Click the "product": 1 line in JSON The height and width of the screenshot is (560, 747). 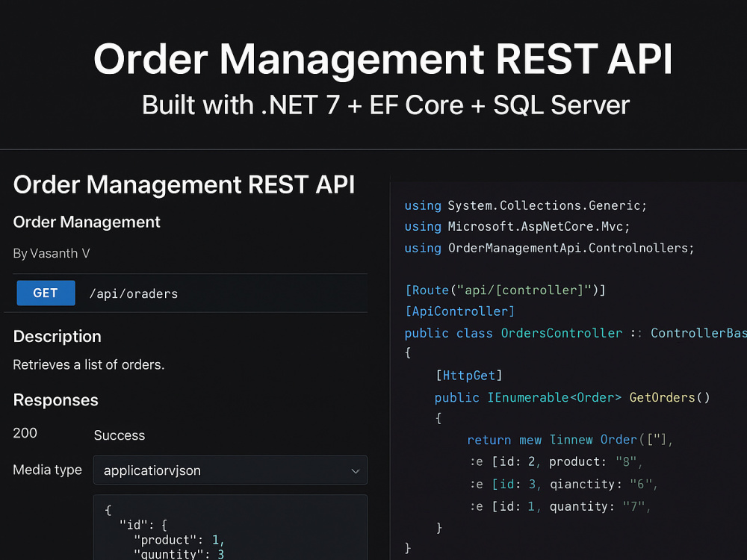[179, 540]
